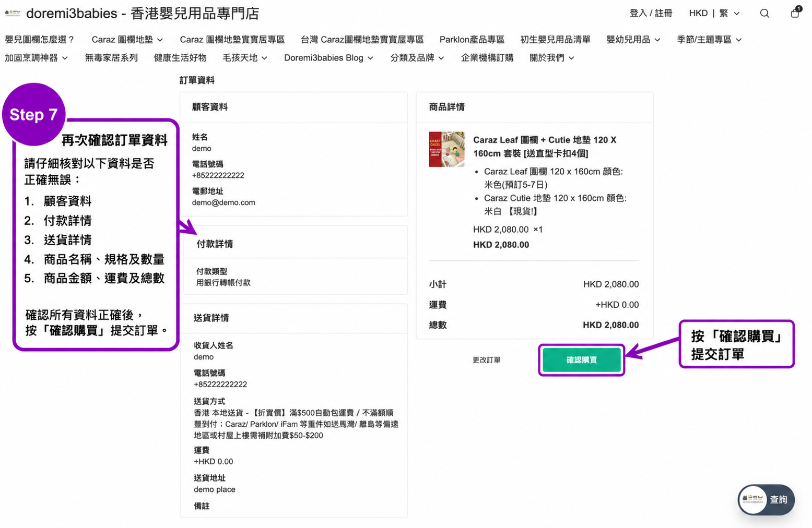The width and height of the screenshot is (812, 528).
Task: Click the 付款詳情 section heading
Action: [214, 244]
